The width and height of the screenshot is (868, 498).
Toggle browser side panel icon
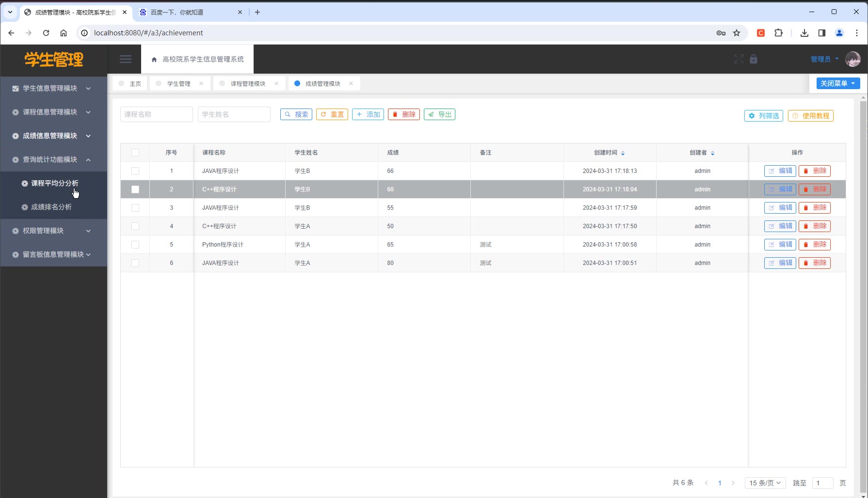click(822, 33)
